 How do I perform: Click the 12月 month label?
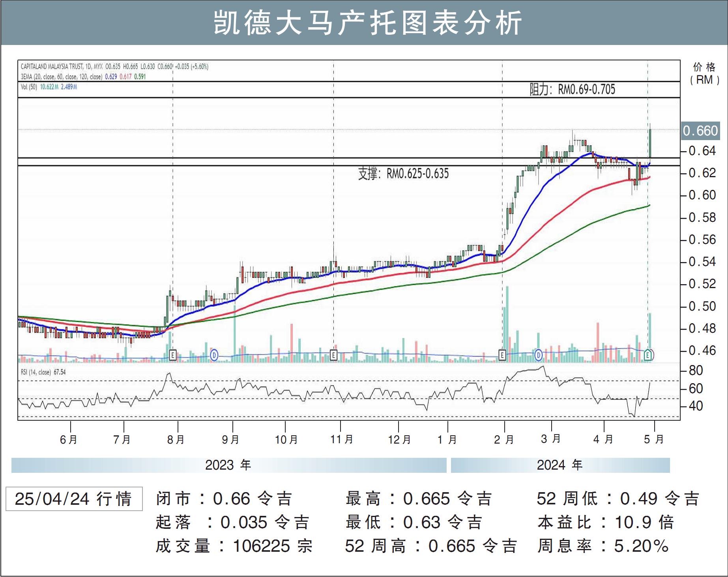(x=399, y=440)
